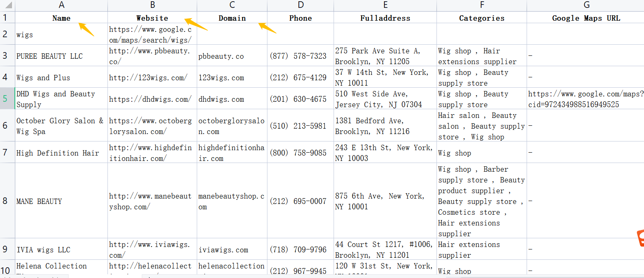Select the "highdefinitionhair.com" domain cell
This screenshot has height=278, width=644.
(232, 152)
